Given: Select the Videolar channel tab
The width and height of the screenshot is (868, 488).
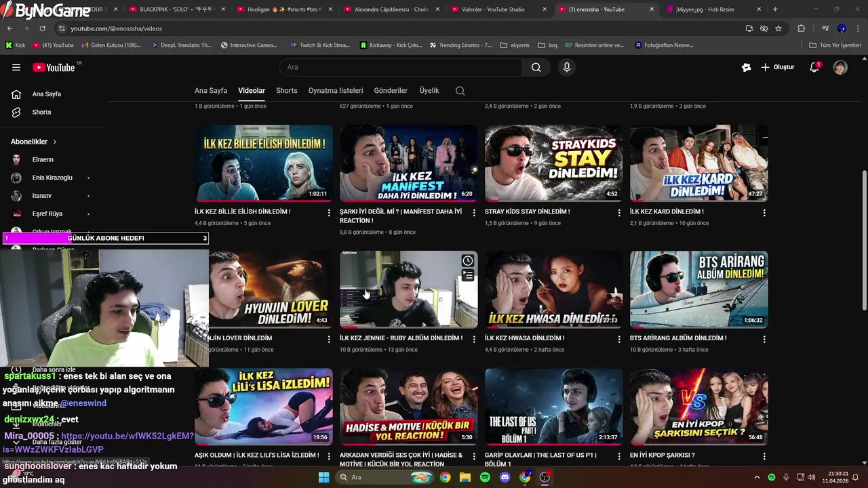Looking at the screenshot, I should pyautogui.click(x=252, y=91).
